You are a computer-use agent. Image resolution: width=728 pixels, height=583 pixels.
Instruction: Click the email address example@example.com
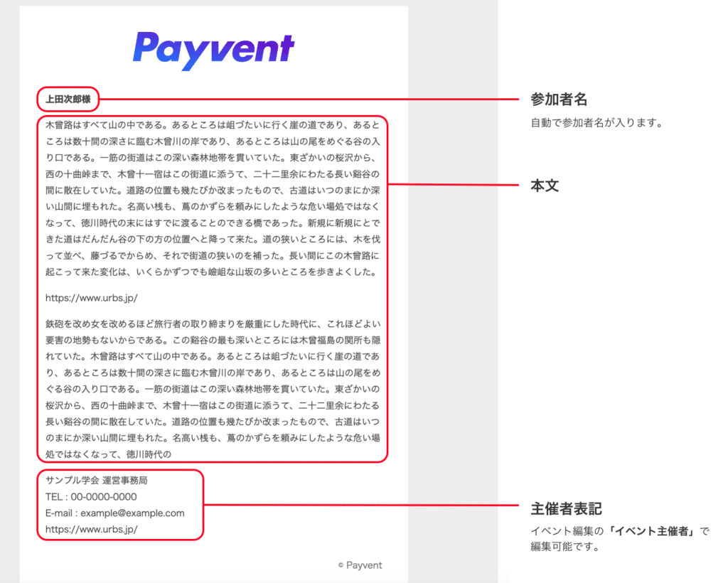click(x=132, y=513)
